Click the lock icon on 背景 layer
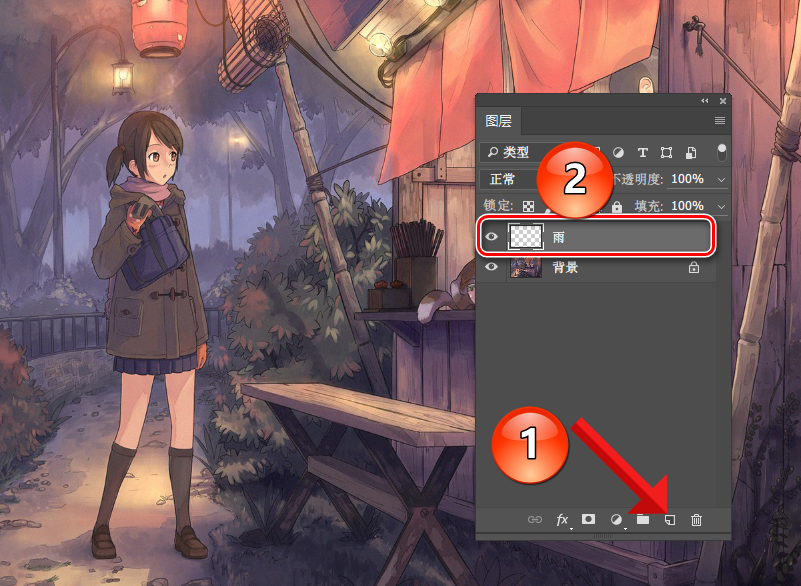This screenshot has height=586, width=801. [694, 267]
